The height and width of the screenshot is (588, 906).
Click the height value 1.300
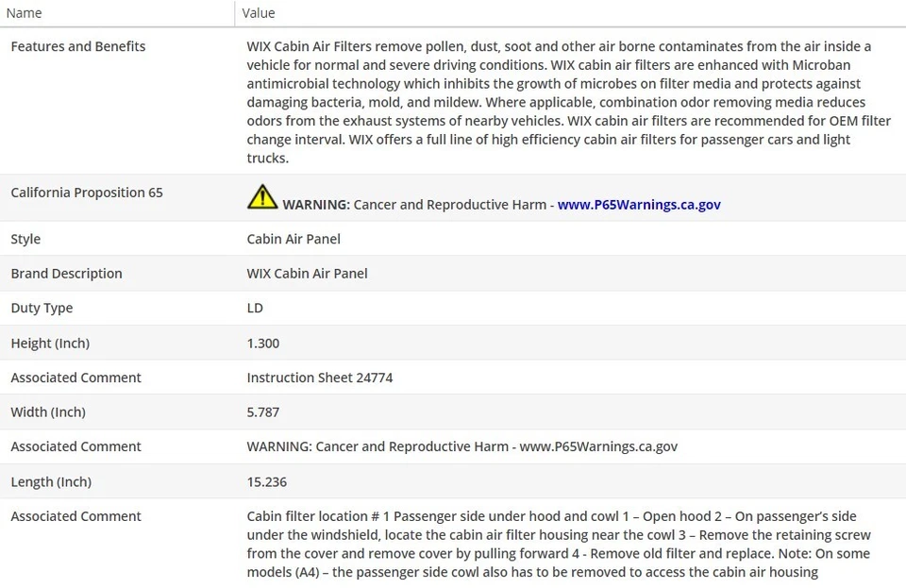coord(263,343)
